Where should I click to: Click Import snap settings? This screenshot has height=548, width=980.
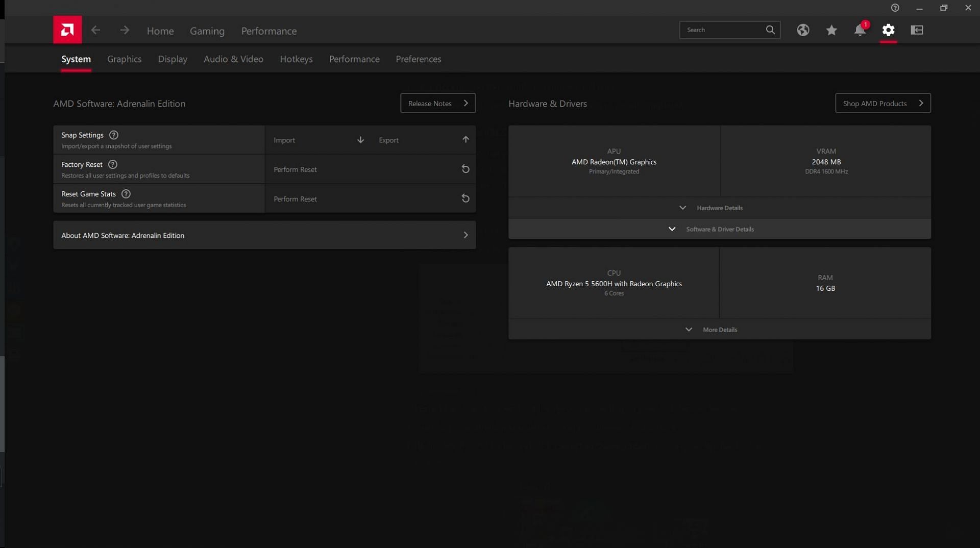(x=318, y=140)
